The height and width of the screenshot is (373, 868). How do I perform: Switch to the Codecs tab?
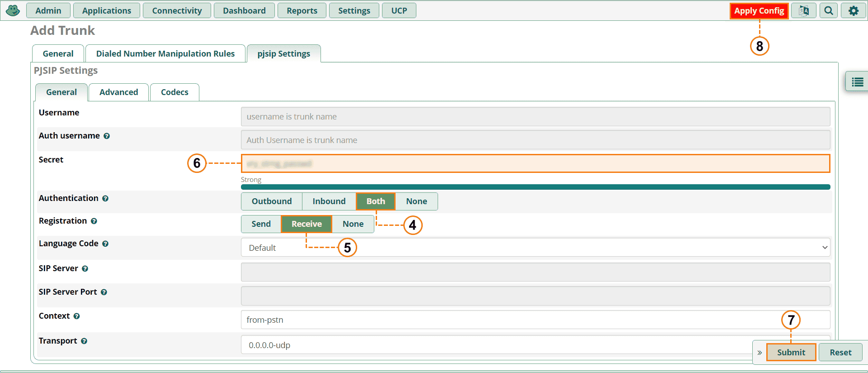175,92
